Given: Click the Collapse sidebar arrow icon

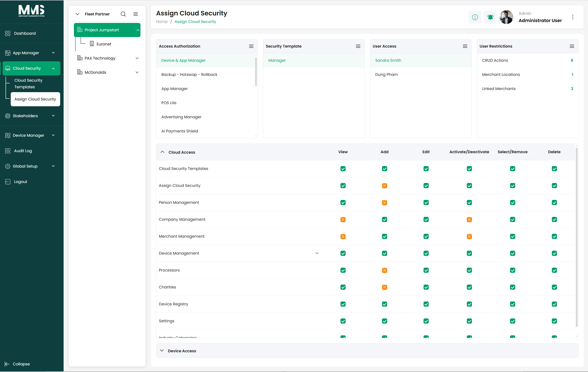Looking at the screenshot, I should click(7, 364).
